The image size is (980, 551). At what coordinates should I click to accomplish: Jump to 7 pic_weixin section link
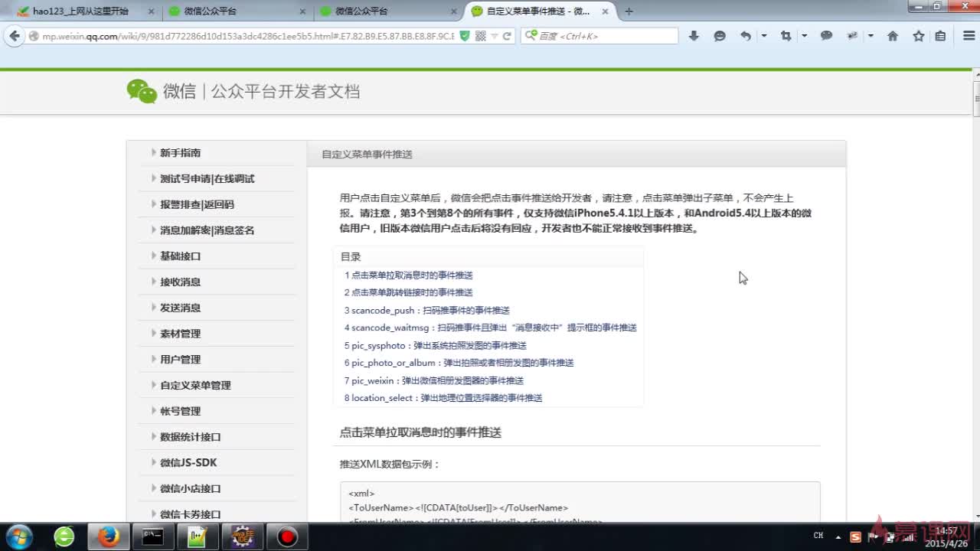[434, 380]
